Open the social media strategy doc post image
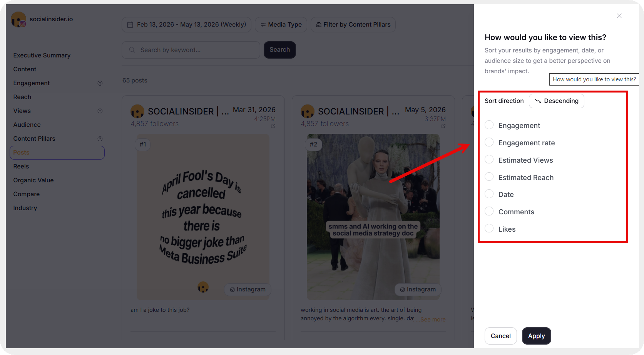Screen dimensions: 644x355 [373, 217]
